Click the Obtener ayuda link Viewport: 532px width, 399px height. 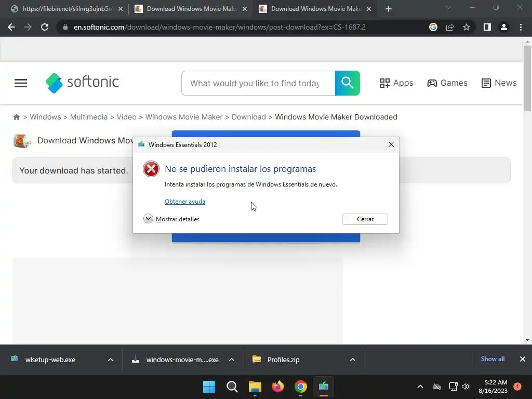pyautogui.click(x=185, y=202)
